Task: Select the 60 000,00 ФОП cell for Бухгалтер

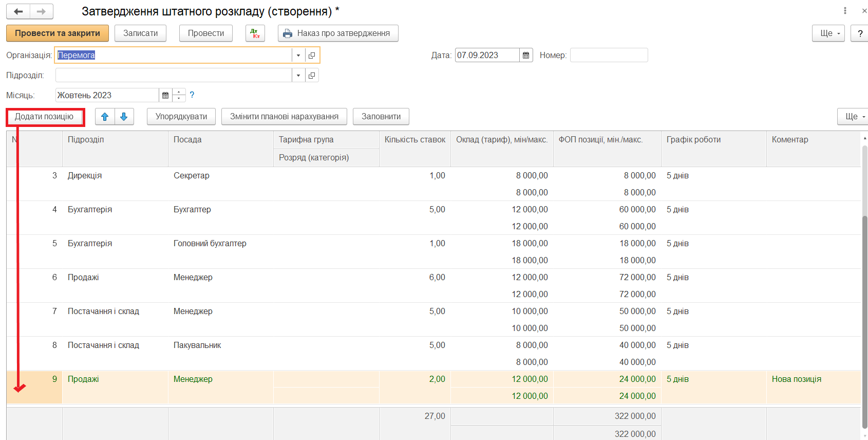Action: [607, 210]
